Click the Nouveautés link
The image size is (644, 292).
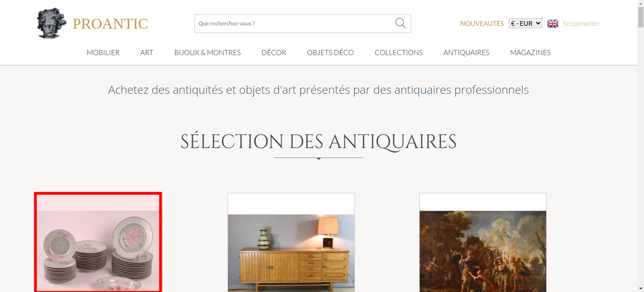482,23
